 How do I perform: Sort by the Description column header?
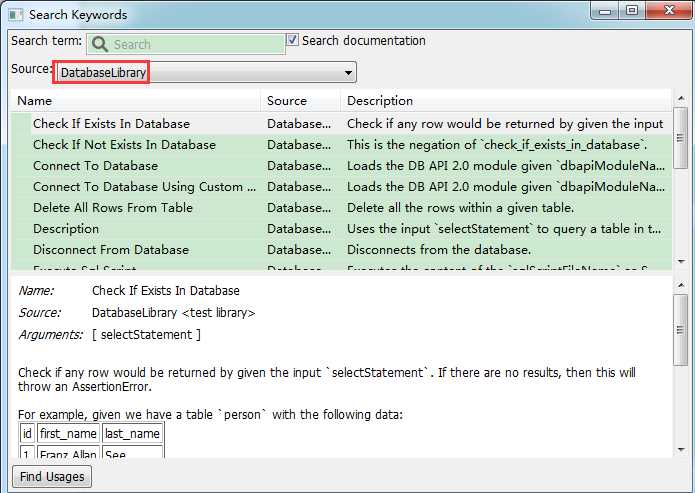505,101
